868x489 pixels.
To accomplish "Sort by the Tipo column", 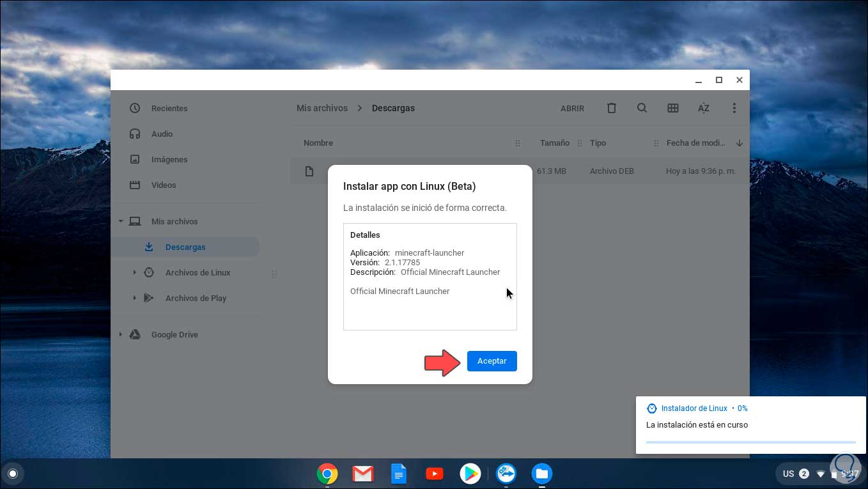I will pos(598,143).
